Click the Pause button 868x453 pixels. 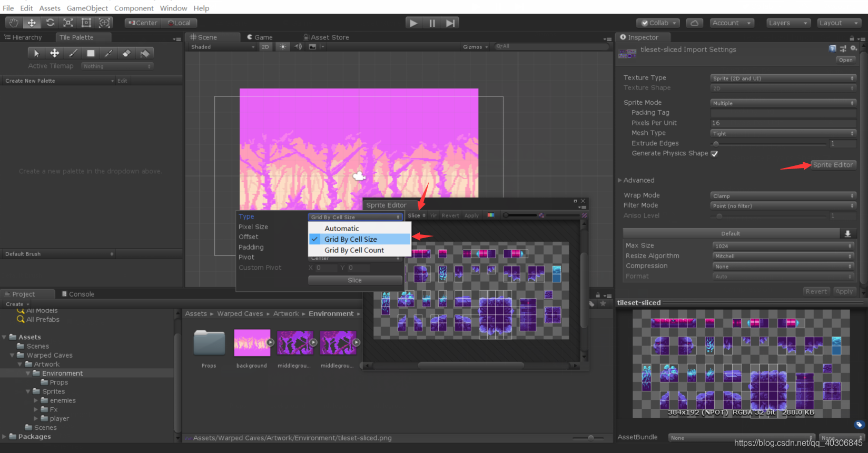[x=432, y=23]
